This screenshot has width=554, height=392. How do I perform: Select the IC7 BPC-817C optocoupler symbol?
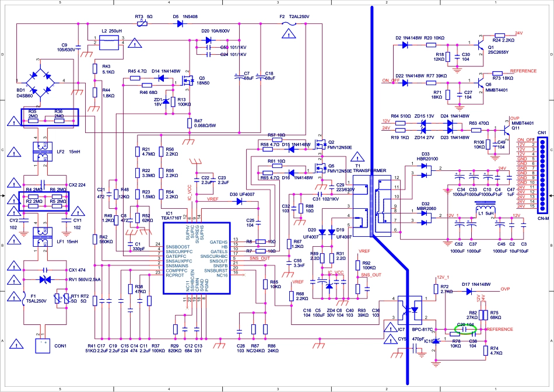pyautogui.click(x=409, y=310)
